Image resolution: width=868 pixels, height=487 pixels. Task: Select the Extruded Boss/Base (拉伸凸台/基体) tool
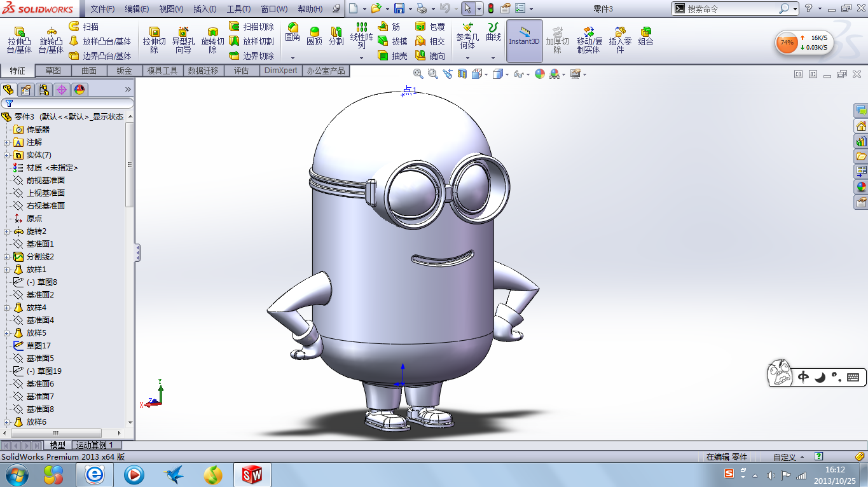click(x=19, y=40)
